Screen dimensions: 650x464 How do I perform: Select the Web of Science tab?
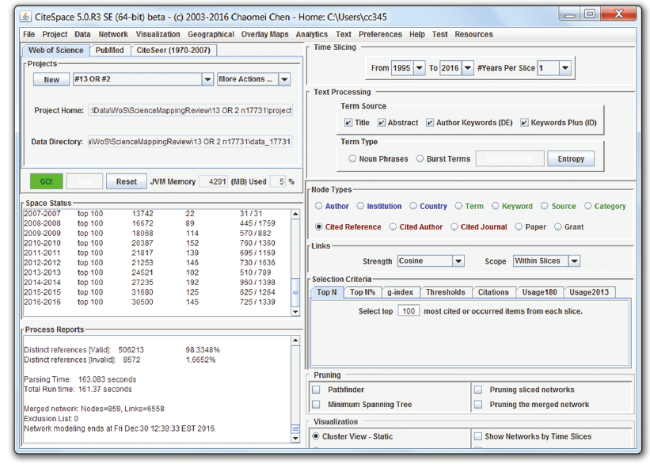coord(56,50)
